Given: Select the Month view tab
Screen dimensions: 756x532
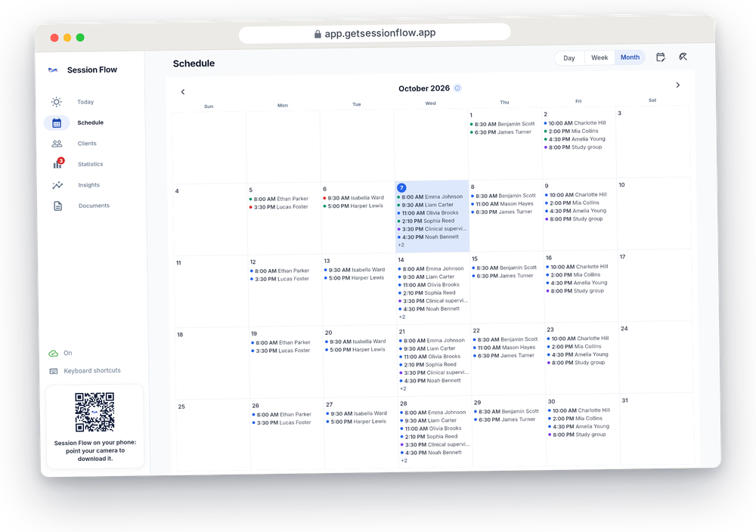Looking at the screenshot, I should click(630, 57).
